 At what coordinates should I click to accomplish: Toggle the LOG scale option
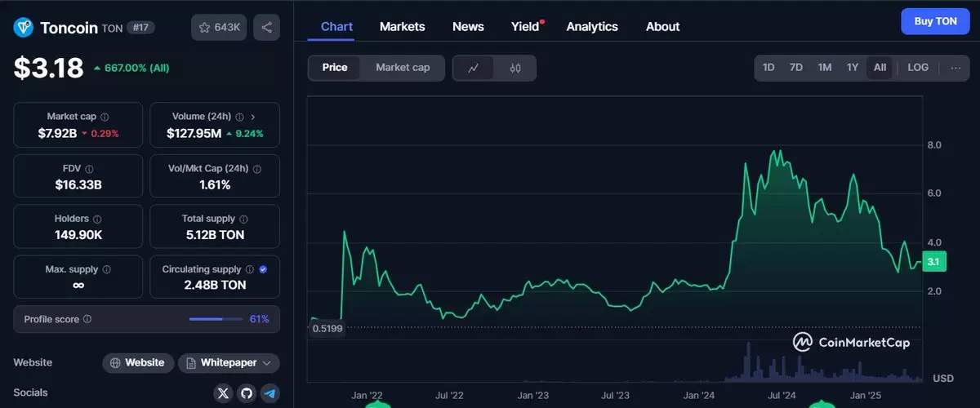pyautogui.click(x=918, y=68)
